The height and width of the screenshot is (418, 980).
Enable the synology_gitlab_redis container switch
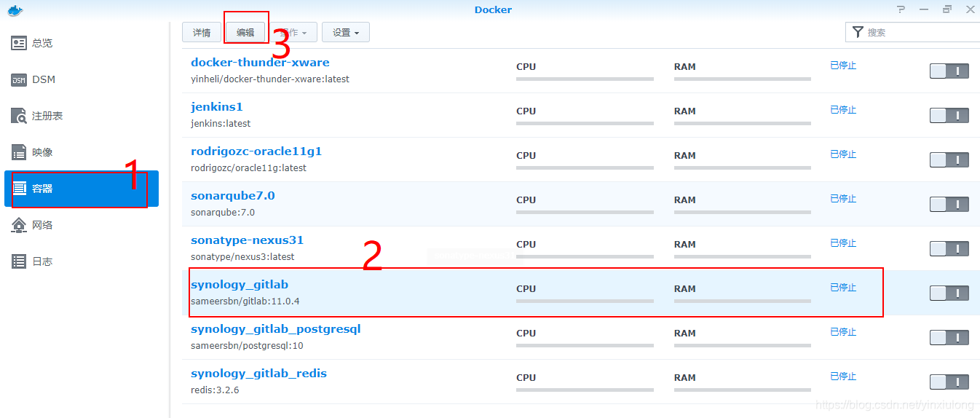(x=949, y=382)
